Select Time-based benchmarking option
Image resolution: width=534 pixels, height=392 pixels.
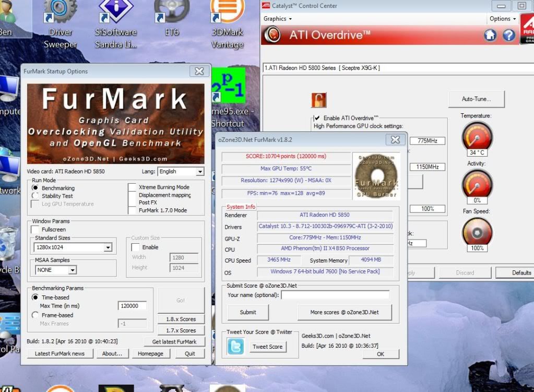(35, 298)
